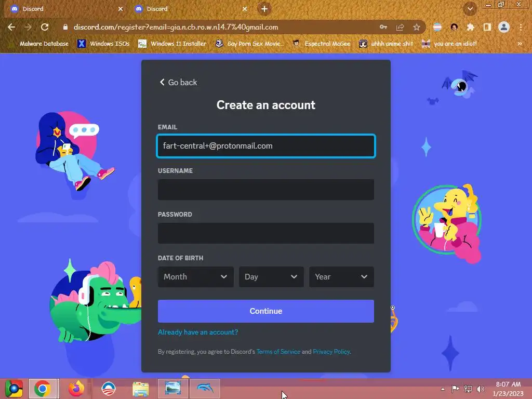Open the Extensions puzzle icon

(x=470, y=27)
